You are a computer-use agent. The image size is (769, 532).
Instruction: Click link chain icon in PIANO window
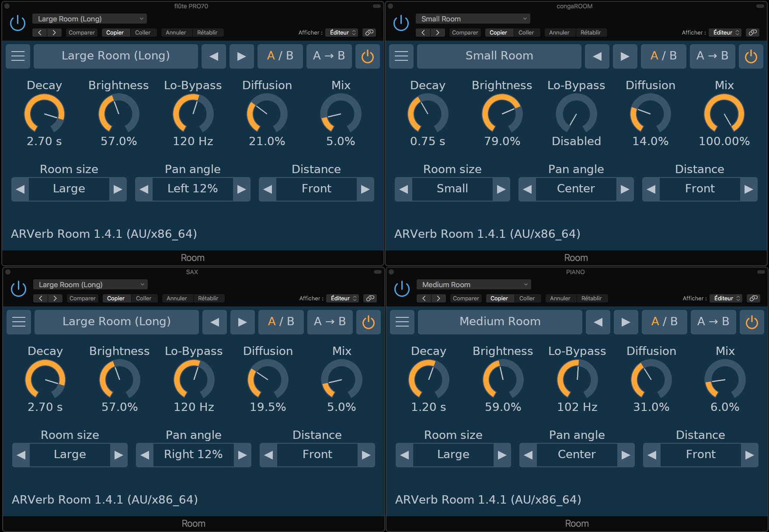point(754,298)
